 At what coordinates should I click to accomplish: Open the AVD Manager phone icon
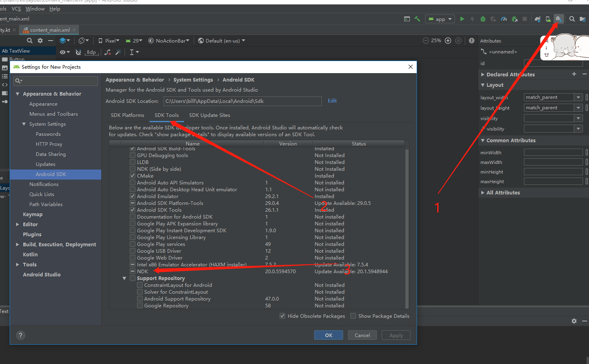[548, 19]
